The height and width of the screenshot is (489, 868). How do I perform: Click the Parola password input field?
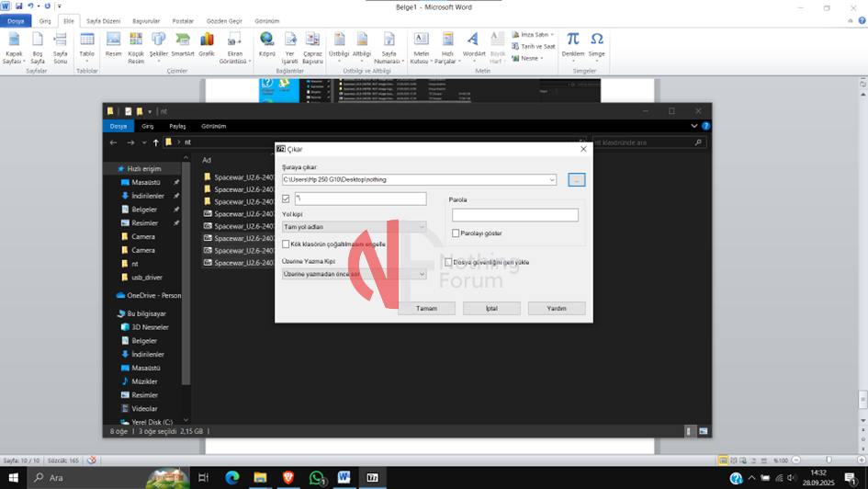(x=515, y=215)
